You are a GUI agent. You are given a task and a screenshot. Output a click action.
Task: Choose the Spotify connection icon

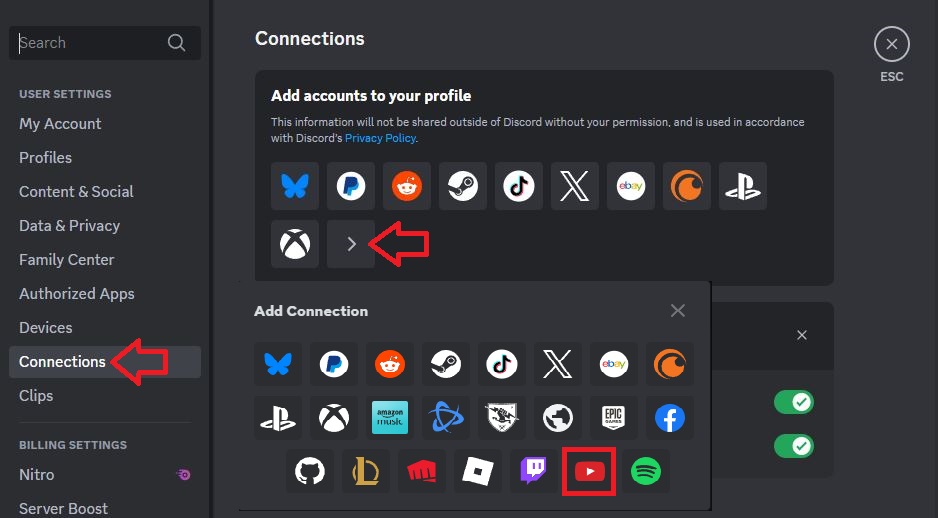point(646,471)
